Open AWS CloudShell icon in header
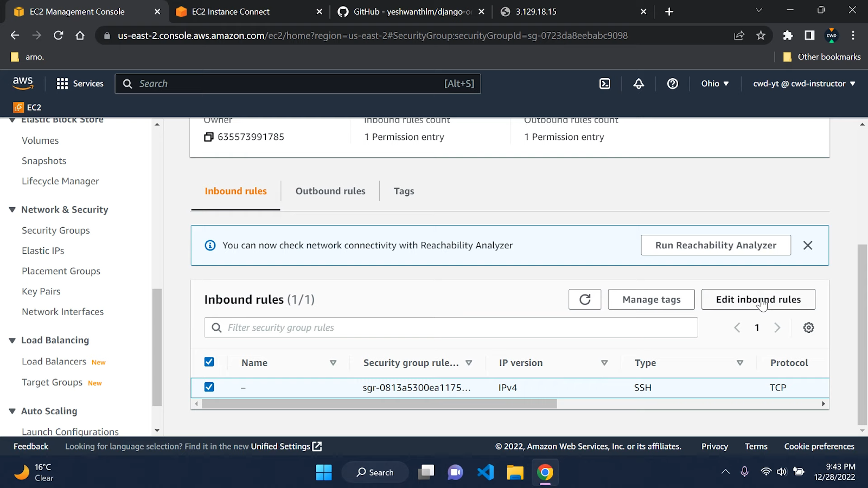Viewport: 868px width, 488px height. [605, 84]
